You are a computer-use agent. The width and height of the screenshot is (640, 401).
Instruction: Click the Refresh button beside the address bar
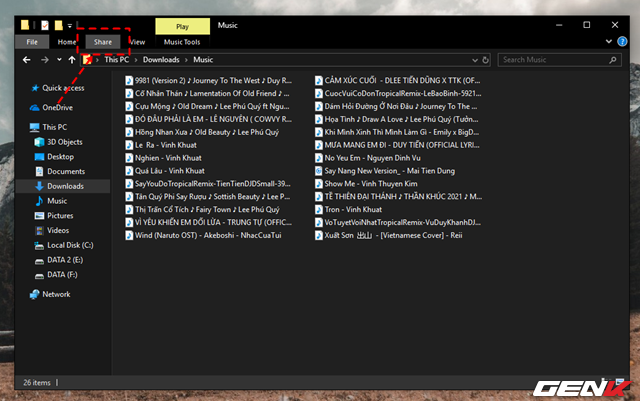tap(486, 60)
